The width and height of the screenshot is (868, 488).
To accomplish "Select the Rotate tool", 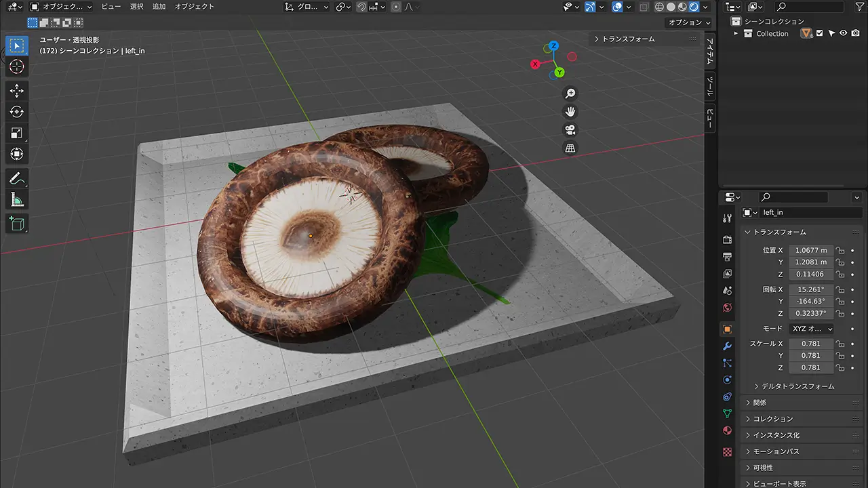I will click(x=17, y=112).
